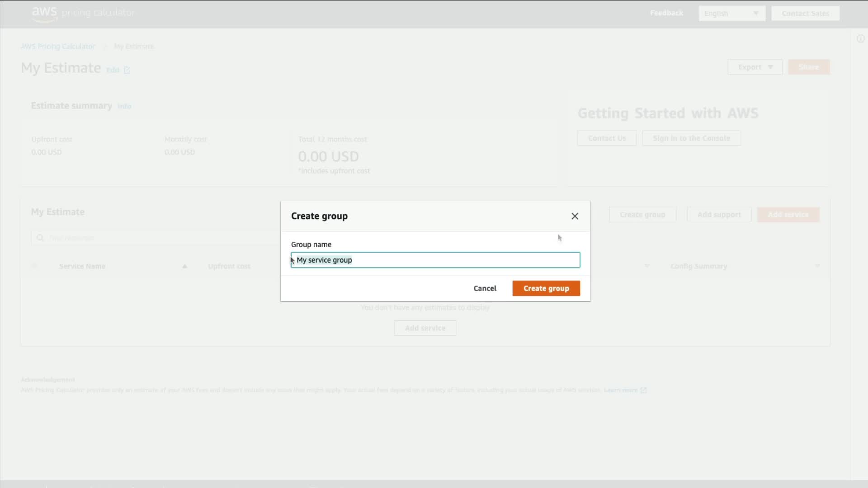Click the AWS Pricing Calculator breadcrumb link
This screenshot has height=488, width=868.
pyautogui.click(x=58, y=47)
